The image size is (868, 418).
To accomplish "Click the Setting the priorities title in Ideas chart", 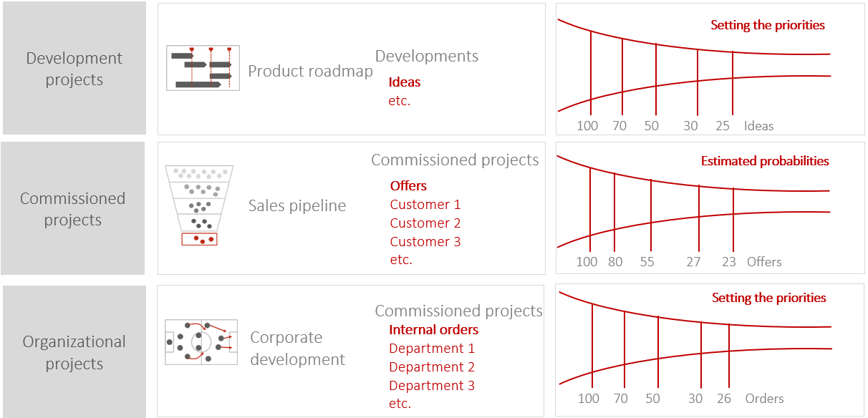I will 768,26.
